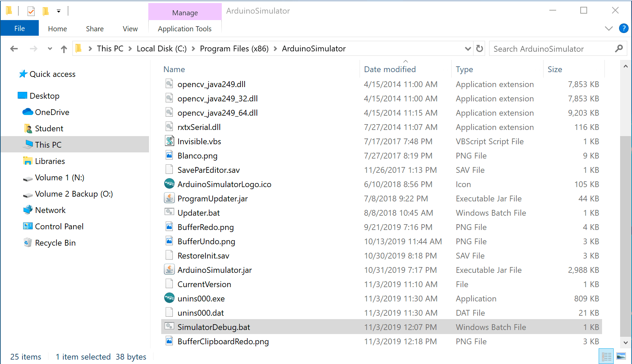This screenshot has height=364, width=632.
Task: Switch to Details view layout icon
Action: (x=606, y=356)
